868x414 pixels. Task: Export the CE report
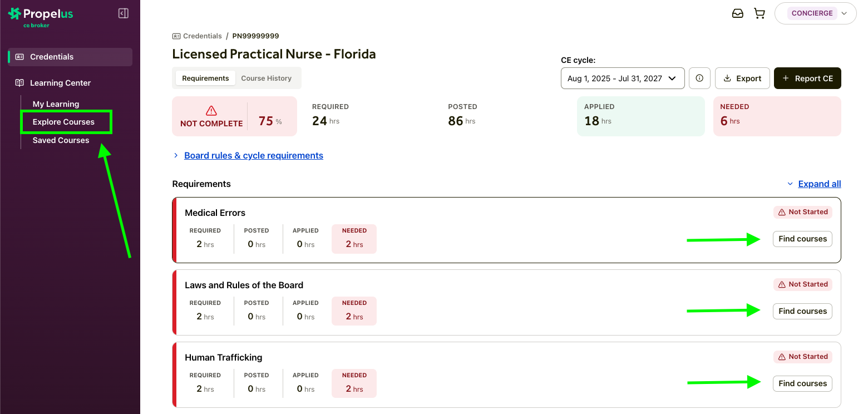742,78
